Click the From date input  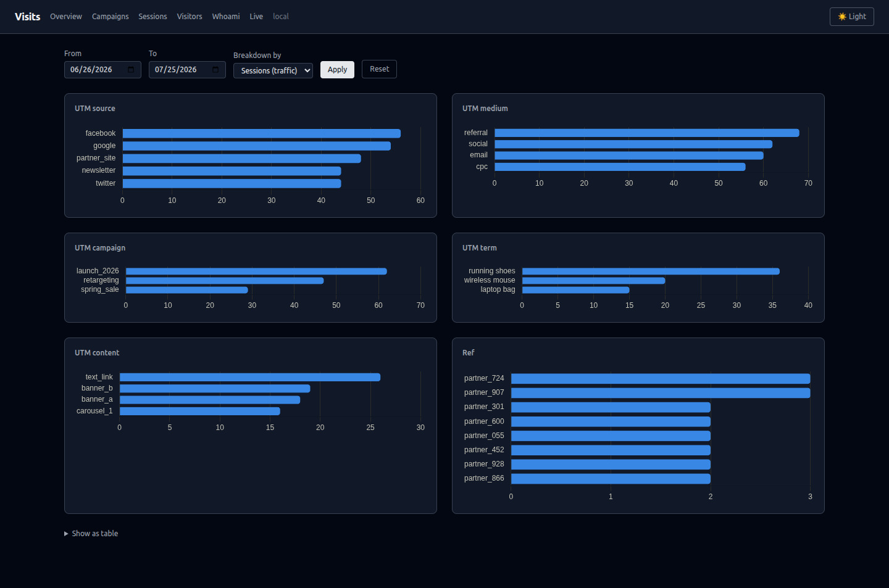click(102, 70)
